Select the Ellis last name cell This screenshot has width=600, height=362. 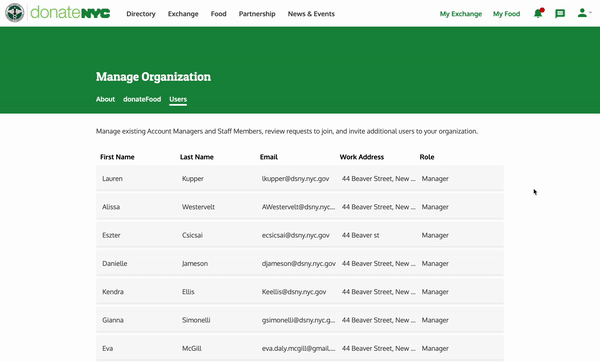pos(188,292)
